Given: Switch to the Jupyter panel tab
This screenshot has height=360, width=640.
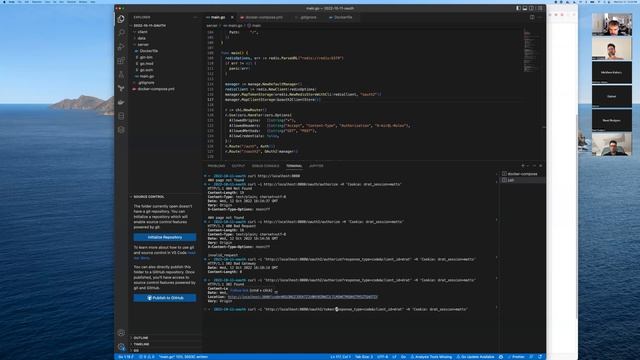Looking at the screenshot, I should pos(316,166).
